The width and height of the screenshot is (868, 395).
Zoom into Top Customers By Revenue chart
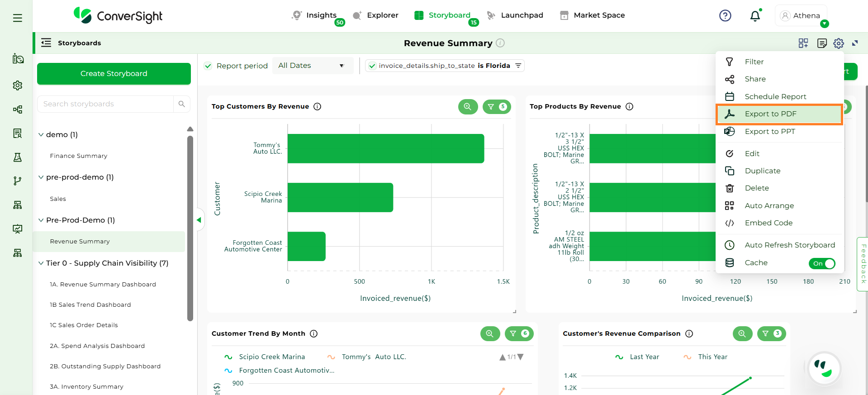[468, 107]
